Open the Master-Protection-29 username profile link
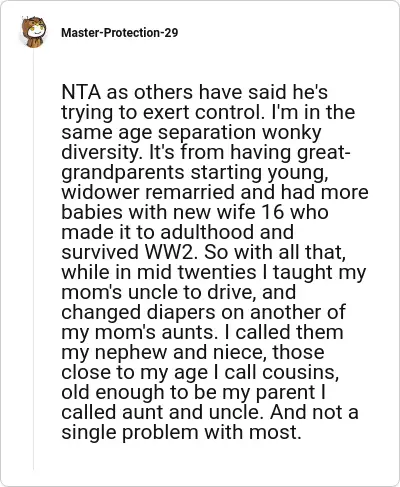This screenshot has width=400, height=487. [120, 33]
